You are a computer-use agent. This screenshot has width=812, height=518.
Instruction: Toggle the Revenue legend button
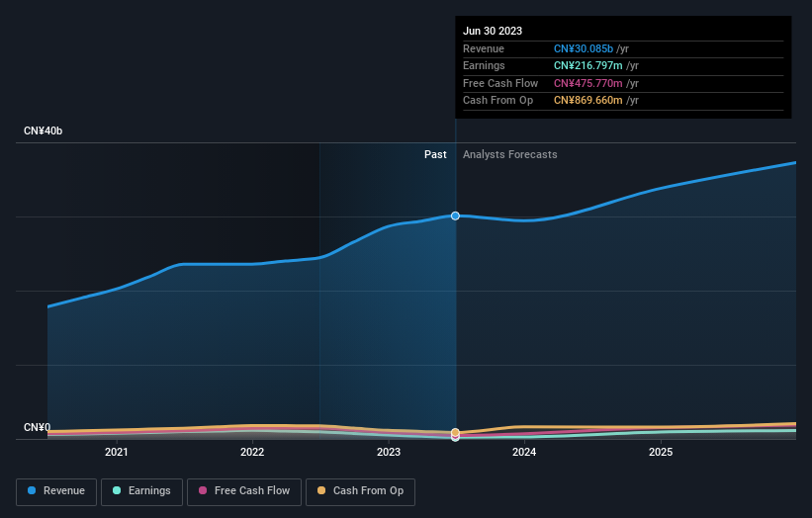[56, 491]
